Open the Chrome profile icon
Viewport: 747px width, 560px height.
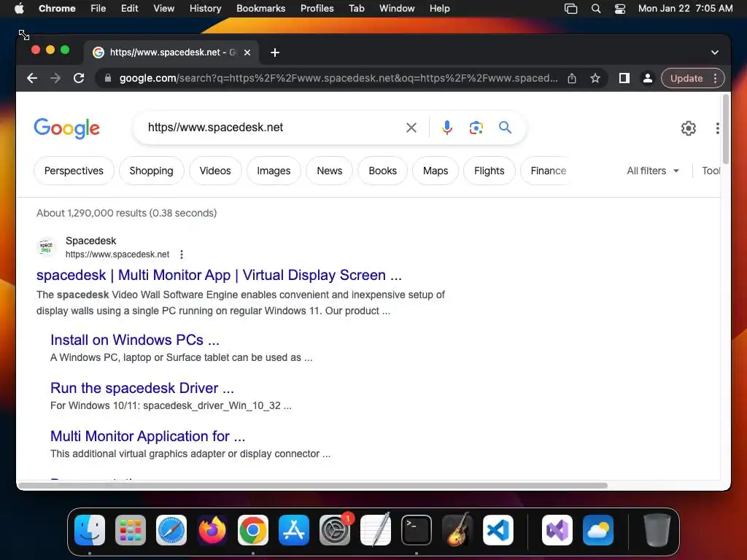coord(648,78)
